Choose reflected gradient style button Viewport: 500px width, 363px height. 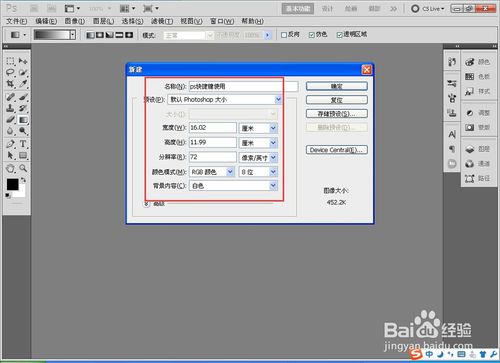pyautogui.click(x=119, y=35)
